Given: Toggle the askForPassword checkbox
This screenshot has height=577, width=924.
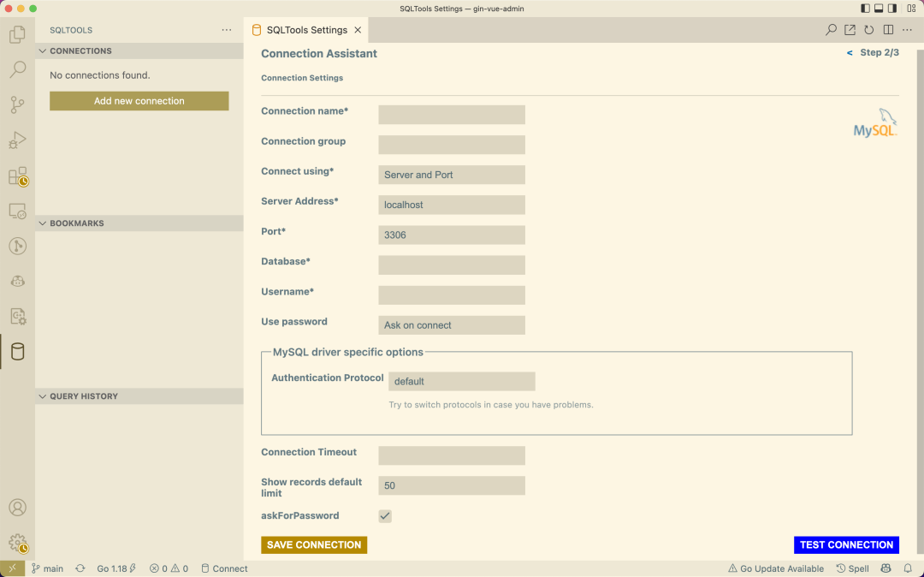Looking at the screenshot, I should (x=385, y=516).
